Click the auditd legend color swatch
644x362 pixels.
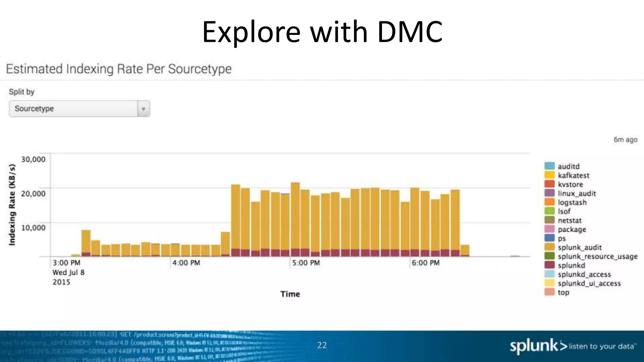(549, 166)
